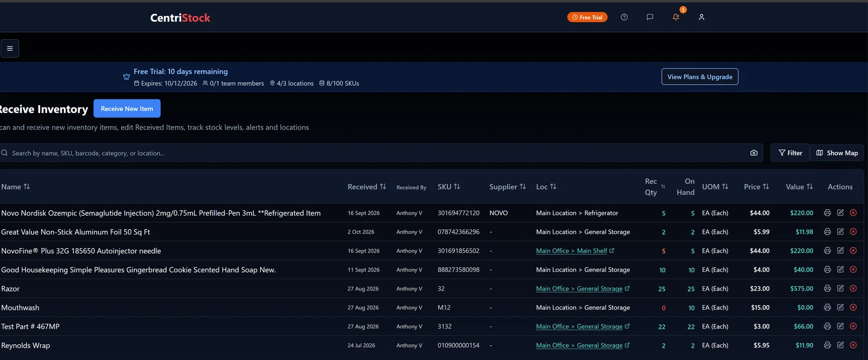Viewport: 868px width, 360px height.
Task: Print label for NovoFine Plus needle row
Action: pos(827,251)
